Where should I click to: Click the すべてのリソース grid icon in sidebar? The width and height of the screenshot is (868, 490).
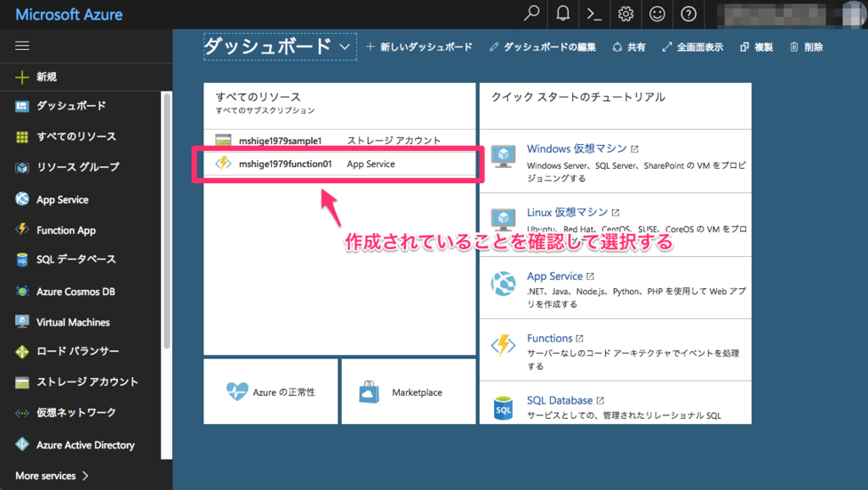(x=22, y=136)
